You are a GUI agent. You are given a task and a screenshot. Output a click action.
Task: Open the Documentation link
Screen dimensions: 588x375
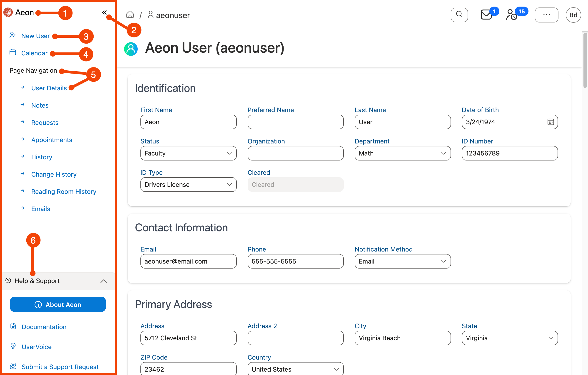click(44, 327)
